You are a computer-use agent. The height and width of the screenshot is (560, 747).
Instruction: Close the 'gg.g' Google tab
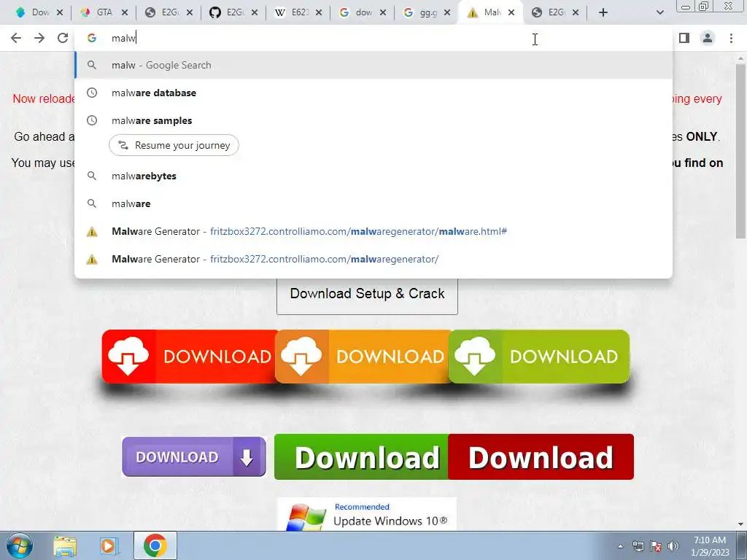pyautogui.click(x=447, y=13)
